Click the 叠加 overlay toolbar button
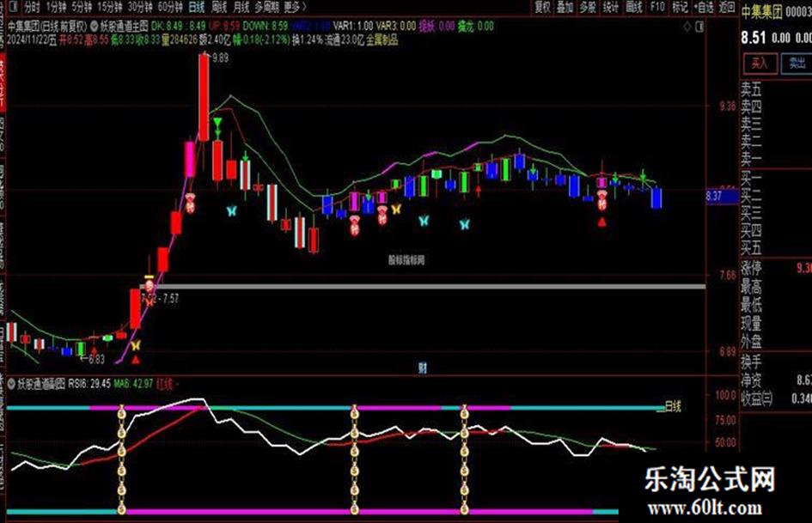The height and width of the screenshot is (523, 812). click(x=565, y=7)
